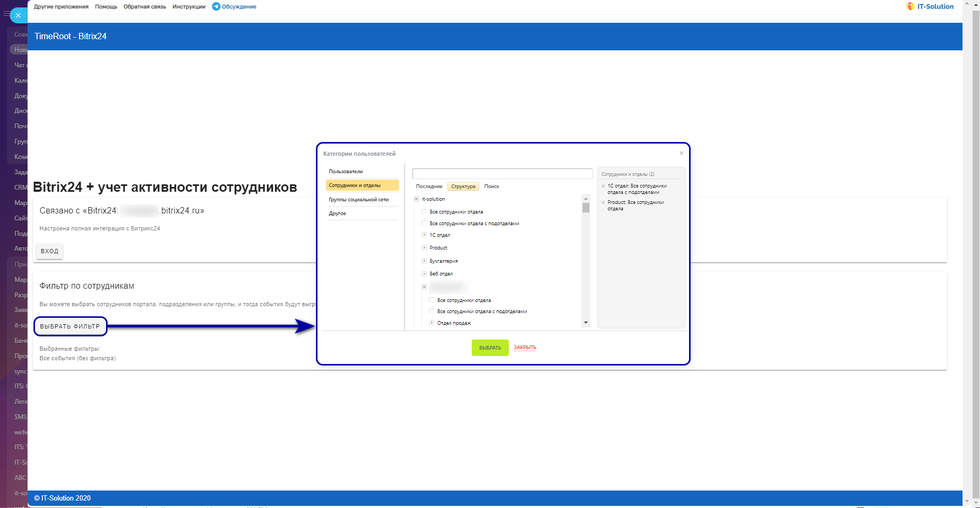Click the green ВЫБРАТЬ button

[x=490, y=347]
